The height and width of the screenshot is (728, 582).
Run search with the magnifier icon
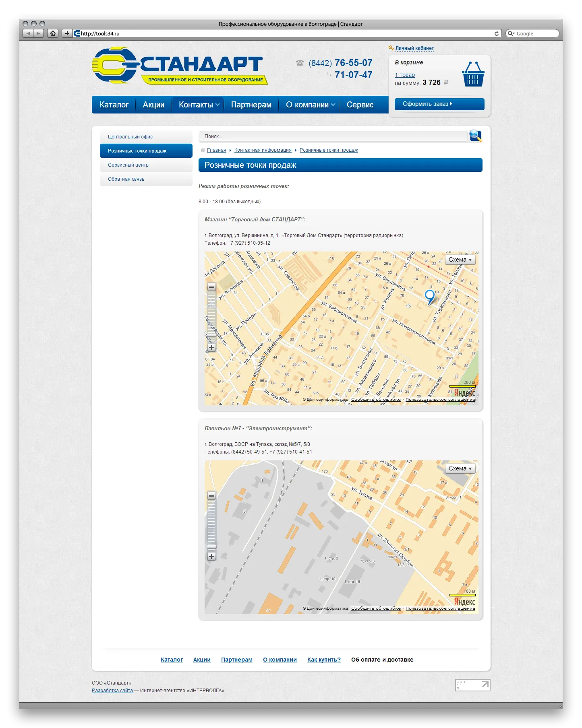click(x=476, y=136)
